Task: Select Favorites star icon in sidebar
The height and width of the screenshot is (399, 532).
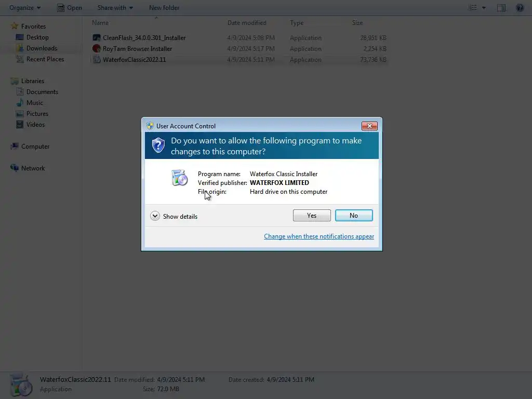Action: coord(14,26)
